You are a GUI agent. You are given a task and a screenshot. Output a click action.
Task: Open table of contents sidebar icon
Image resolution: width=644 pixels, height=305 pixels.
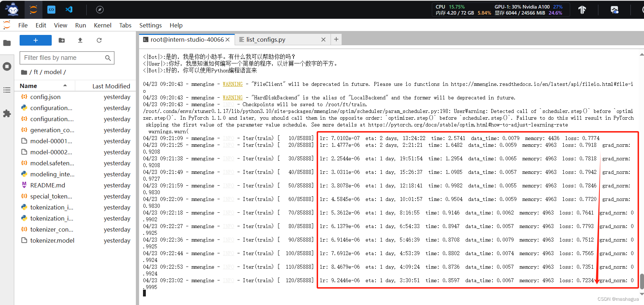(7, 90)
